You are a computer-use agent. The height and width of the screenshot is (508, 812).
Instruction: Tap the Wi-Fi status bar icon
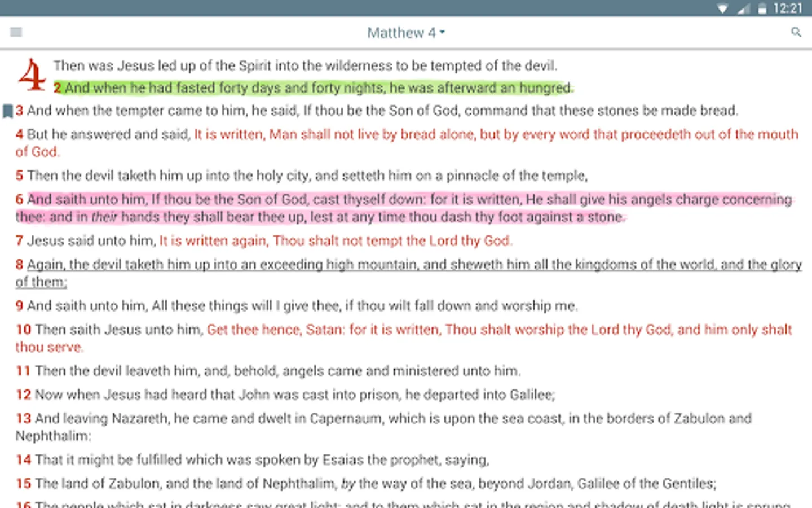(x=722, y=8)
